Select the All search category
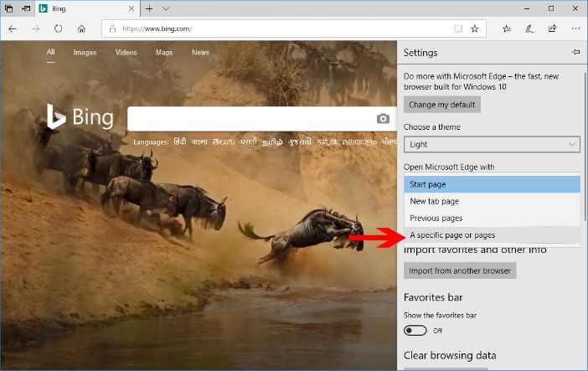588x371 pixels. pyautogui.click(x=50, y=52)
